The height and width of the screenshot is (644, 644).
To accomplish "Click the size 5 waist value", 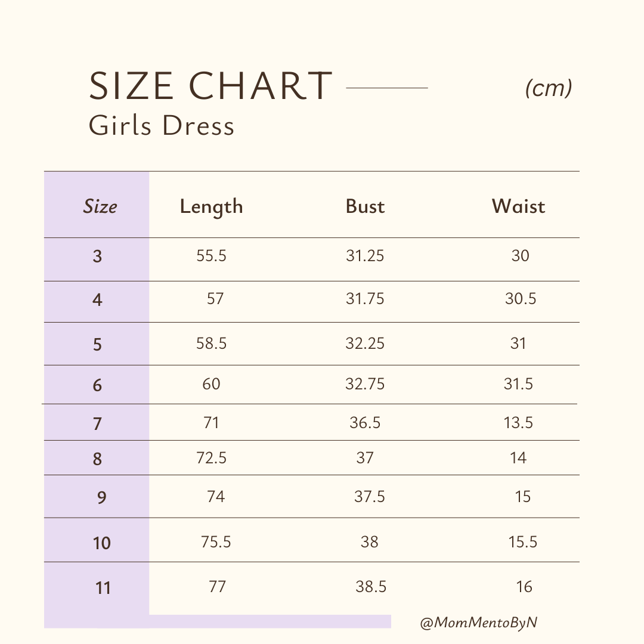I will point(518,343).
